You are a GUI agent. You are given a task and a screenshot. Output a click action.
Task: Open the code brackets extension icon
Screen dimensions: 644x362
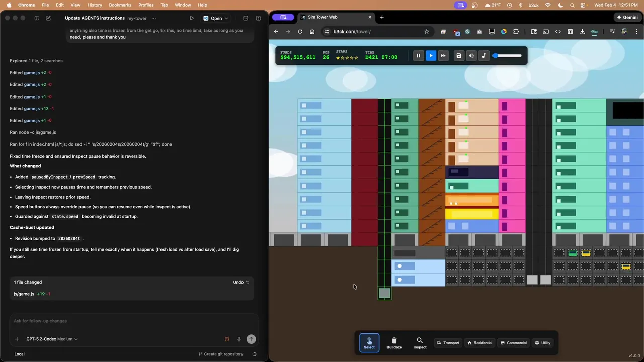(x=558, y=31)
